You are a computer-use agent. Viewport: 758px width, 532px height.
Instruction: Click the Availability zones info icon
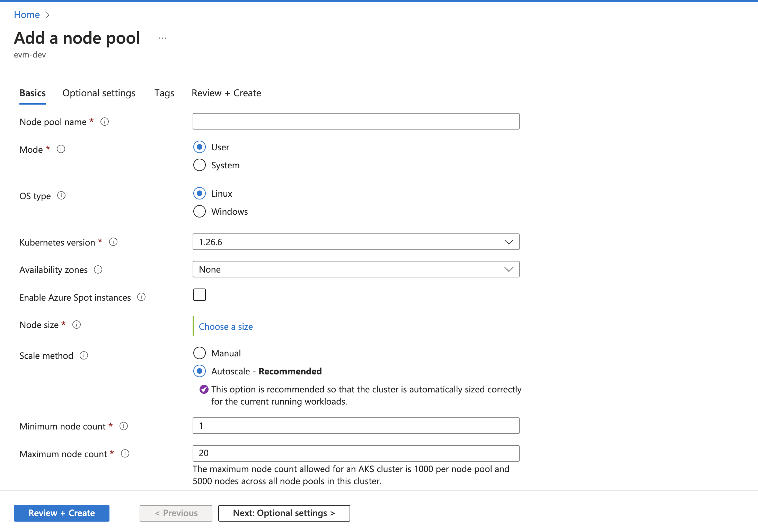[98, 269]
